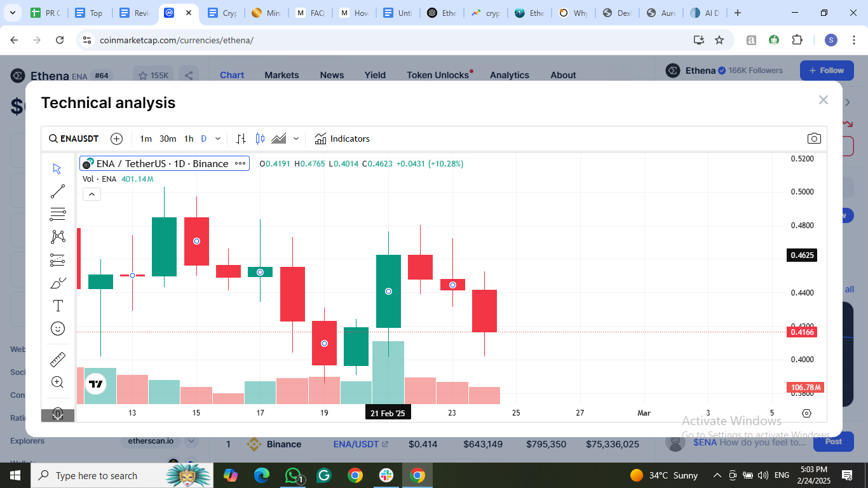
Task: Show hidden system tray icons
Action: [x=717, y=475]
